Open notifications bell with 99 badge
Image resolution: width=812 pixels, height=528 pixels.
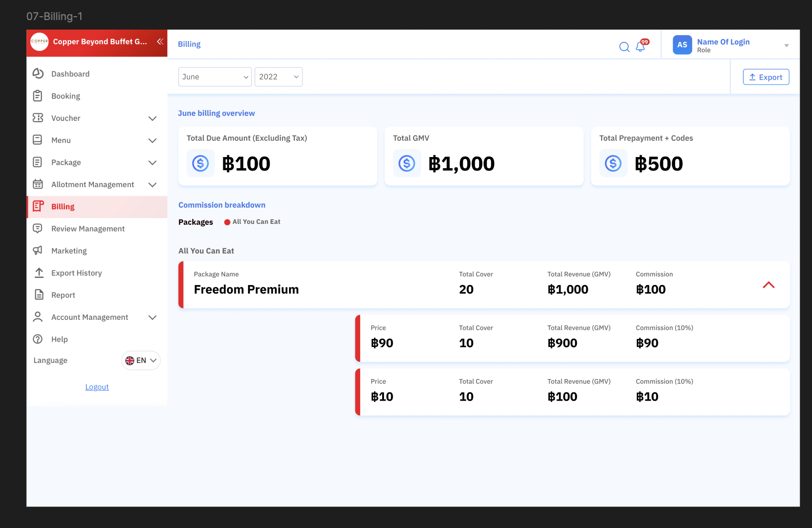(641, 46)
